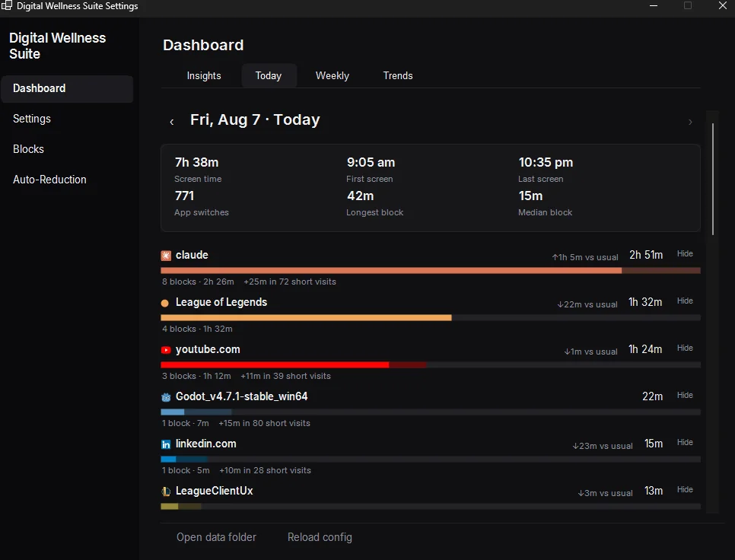Image resolution: width=735 pixels, height=560 pixels.
Task: Click the 771 app switches value
Action: 184,196
